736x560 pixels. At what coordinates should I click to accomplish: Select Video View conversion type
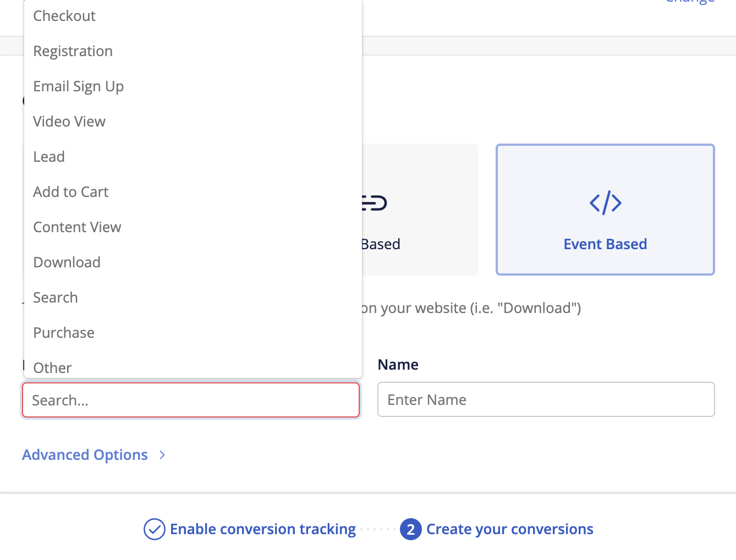point(69,121)
